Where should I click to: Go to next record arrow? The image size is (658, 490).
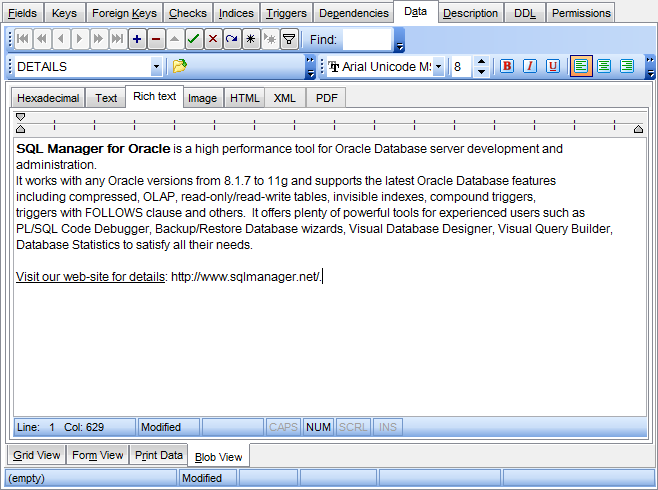point(79,39)
